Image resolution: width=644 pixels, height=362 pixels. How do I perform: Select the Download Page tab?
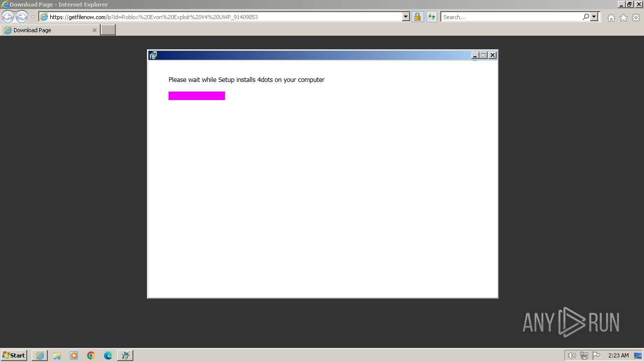tap(50, 30)
